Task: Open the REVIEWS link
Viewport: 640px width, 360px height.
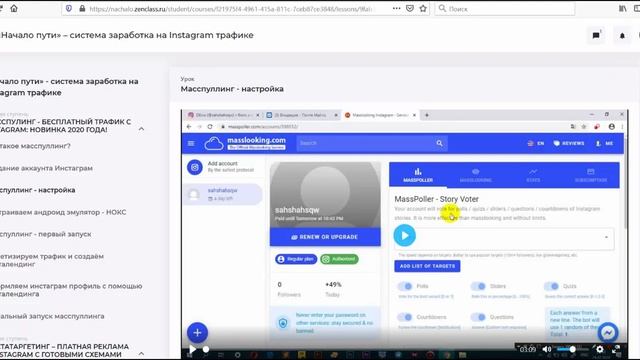Action: [569, 143]
